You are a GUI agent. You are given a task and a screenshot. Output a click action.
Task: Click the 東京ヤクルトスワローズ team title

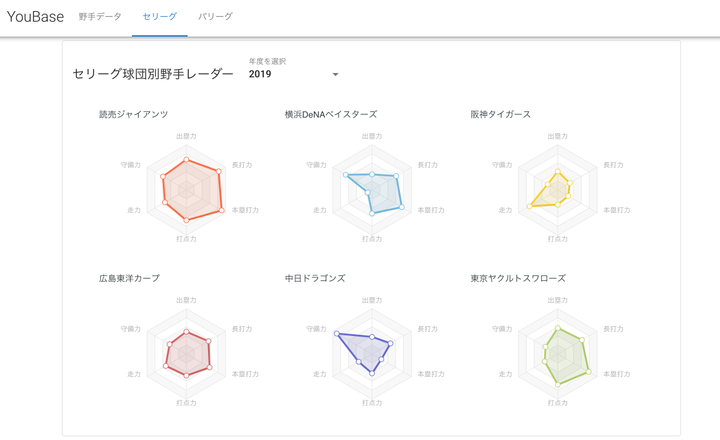click(518, 278)
